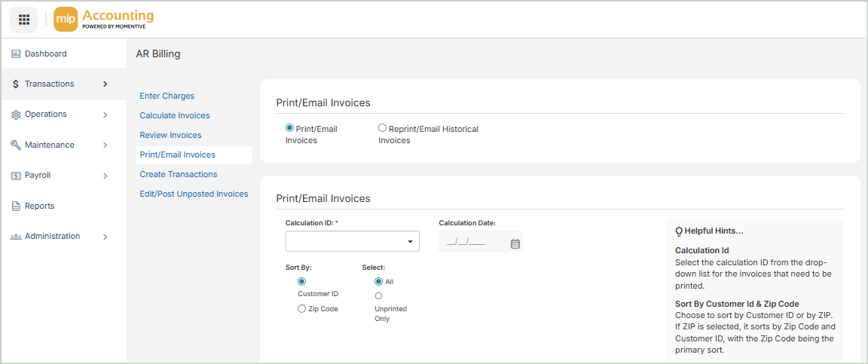This screenshot has width=868, height=364.
Task: Open Create Transactions menu item
Action: [179, 175]
